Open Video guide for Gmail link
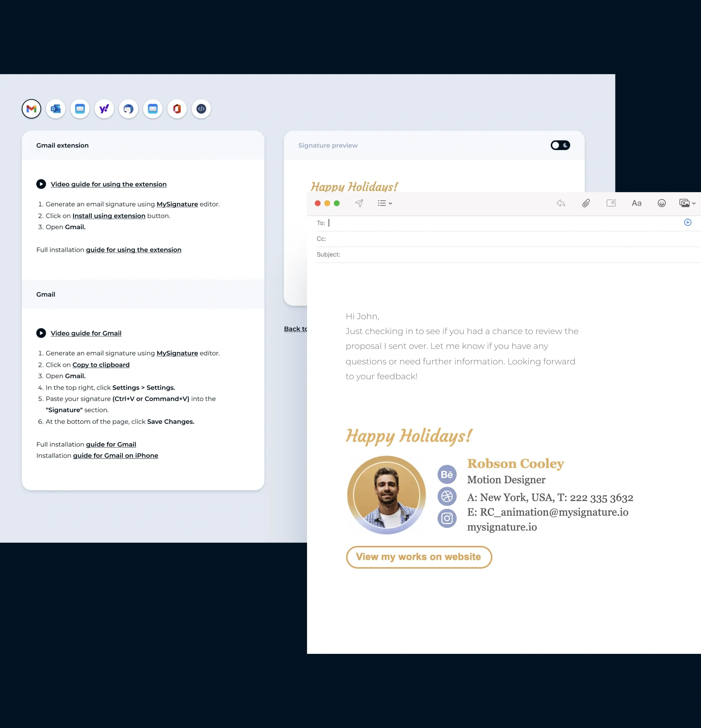Viewport: 701px width, 728px height. [86, 333]
